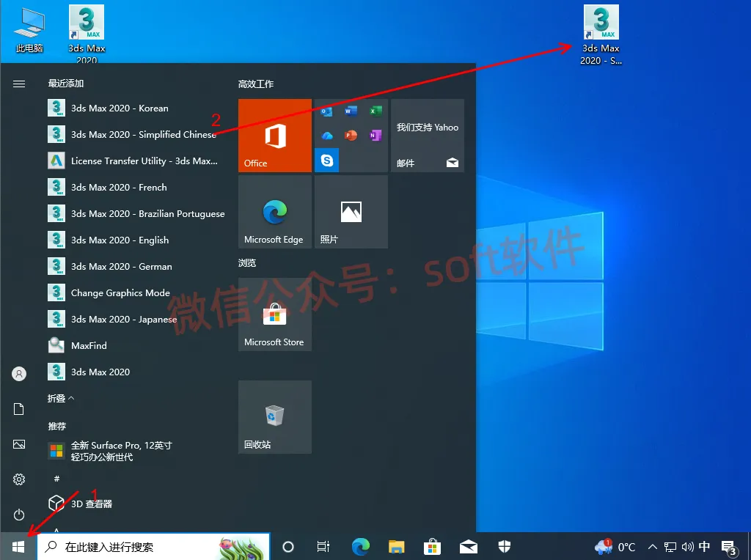Open the notification center icon
Image resolution: width=751 pixels, height=560 pixels.
point(729,548)
